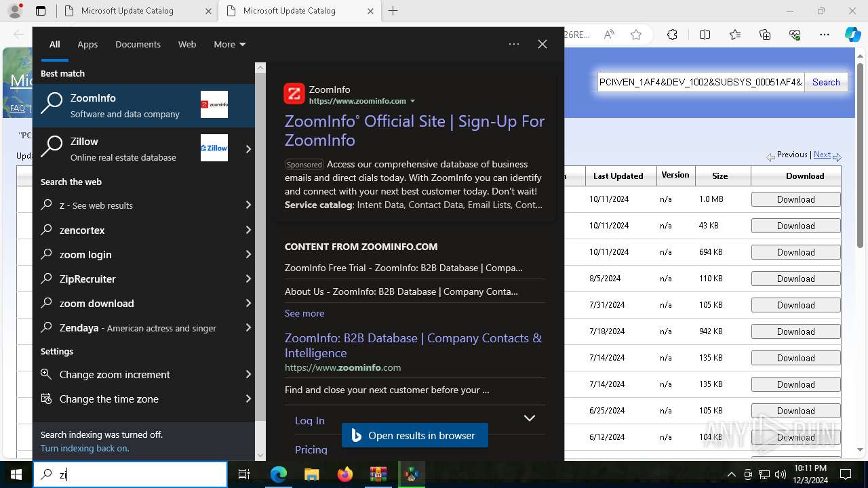Click the volume tray icon
The image size is (868, 488).
pos(781,474)
